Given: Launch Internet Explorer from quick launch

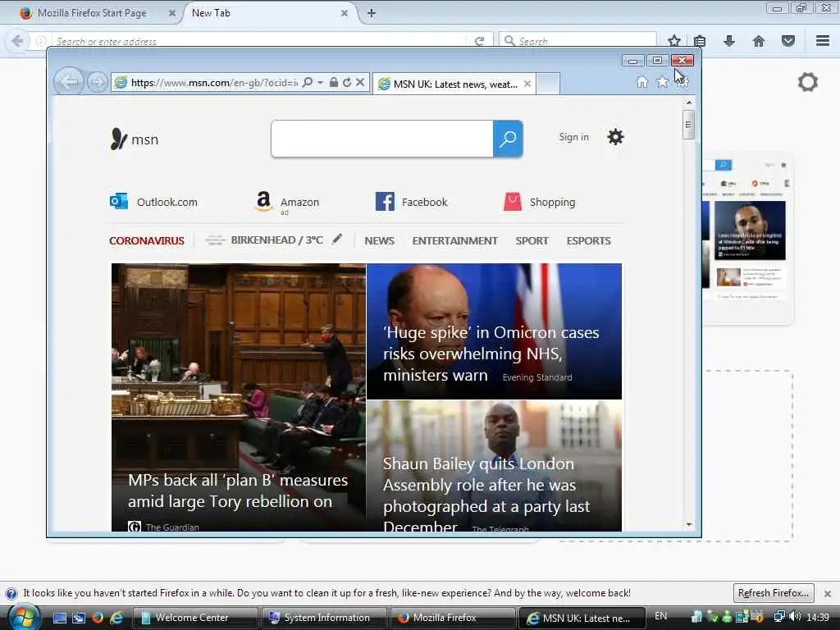Looking at the screenshot, I should pos(116,618).
